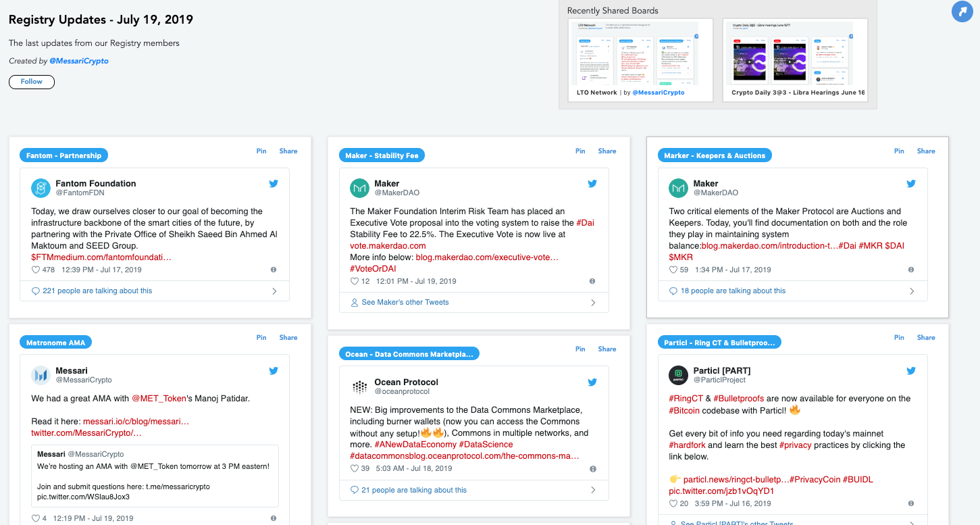Like the Messari tweet with 4 hearts

coord(36,518)
